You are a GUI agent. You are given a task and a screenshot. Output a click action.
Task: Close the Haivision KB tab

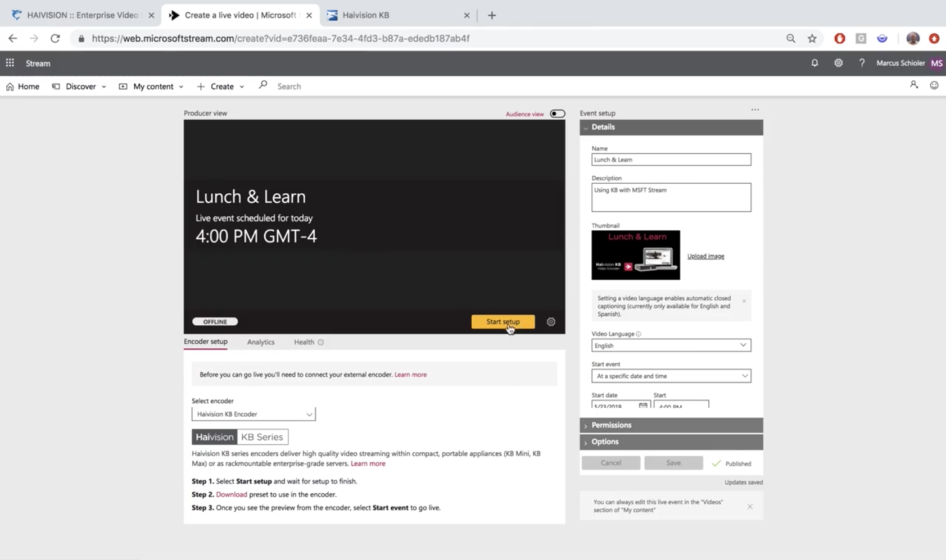coord(467,15)
